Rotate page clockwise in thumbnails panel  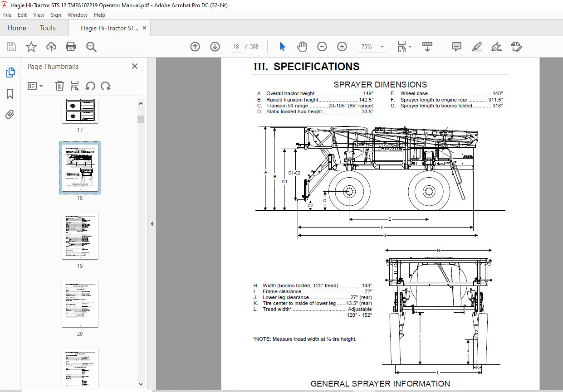(x=106, y=86)
